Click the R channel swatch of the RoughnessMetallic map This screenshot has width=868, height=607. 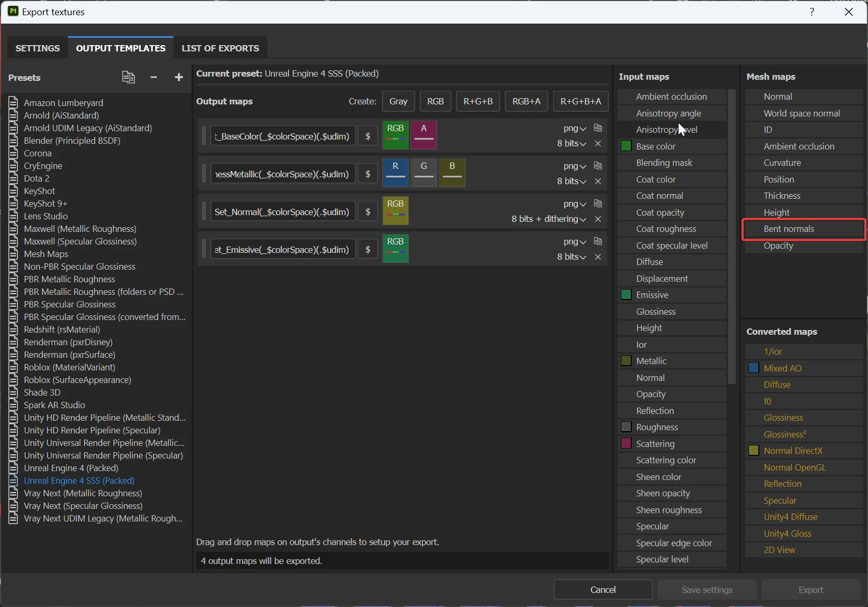[x=396, y=173]
